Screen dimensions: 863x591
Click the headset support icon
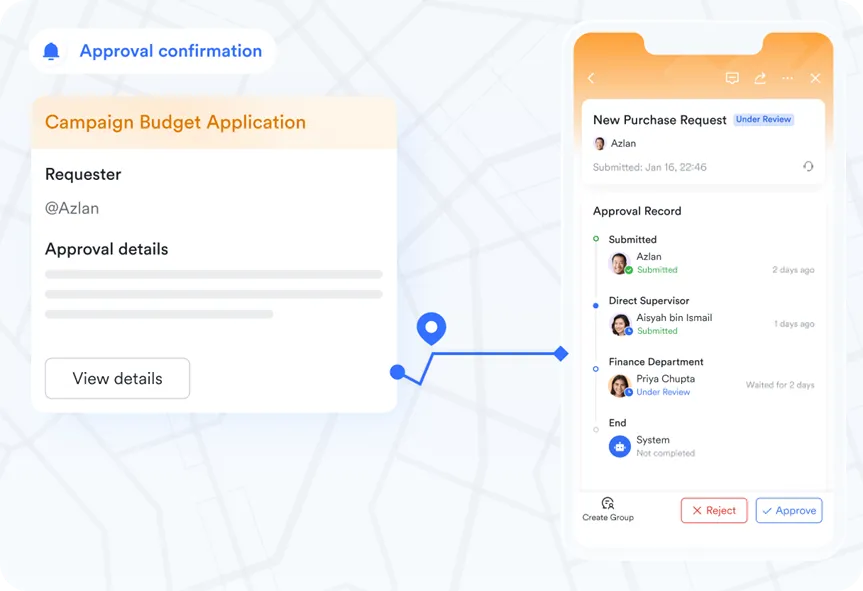pos(808,166)
